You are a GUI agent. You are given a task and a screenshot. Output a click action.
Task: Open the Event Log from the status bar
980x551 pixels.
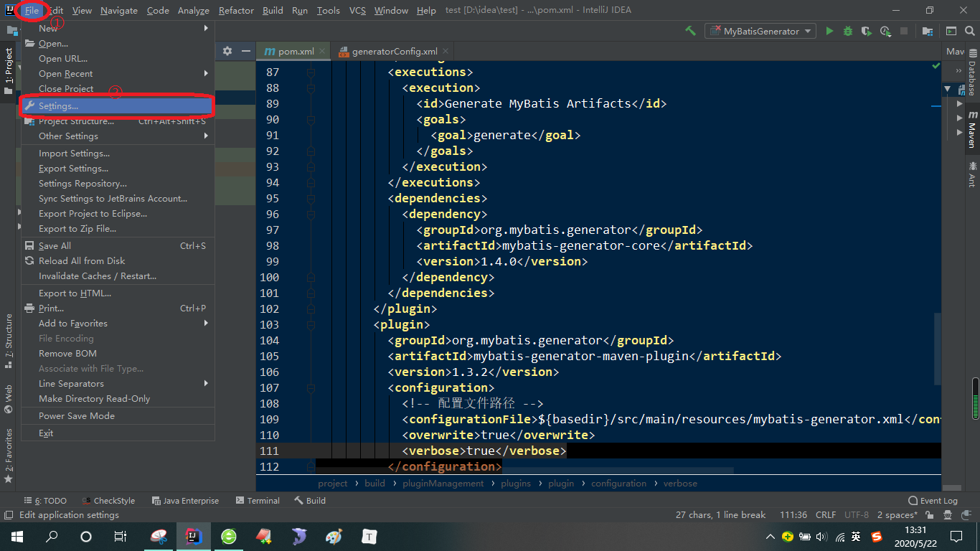click(x=933, y=500)
